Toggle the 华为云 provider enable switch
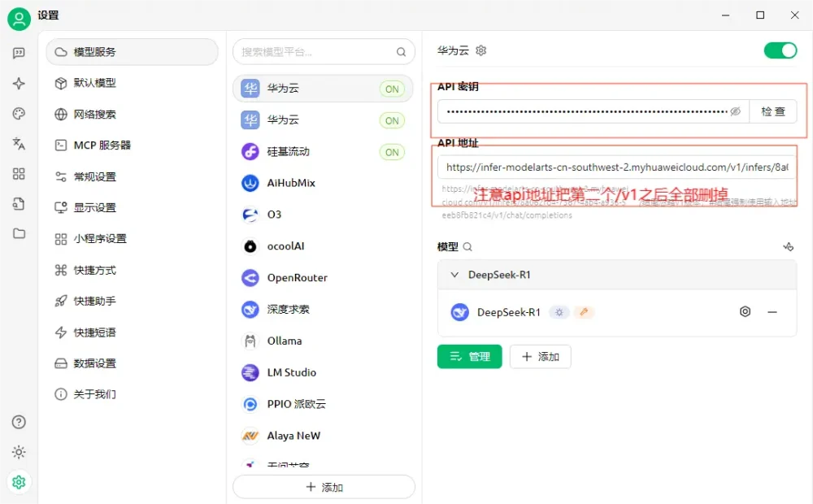This screenshot has width=813, height=504. click(x=780, y=51)
